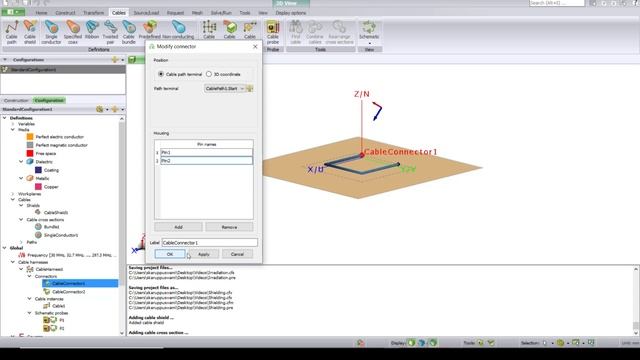Expand the Workplanes tree node
The height and width of the screenshot is (360, 640).
13,194
